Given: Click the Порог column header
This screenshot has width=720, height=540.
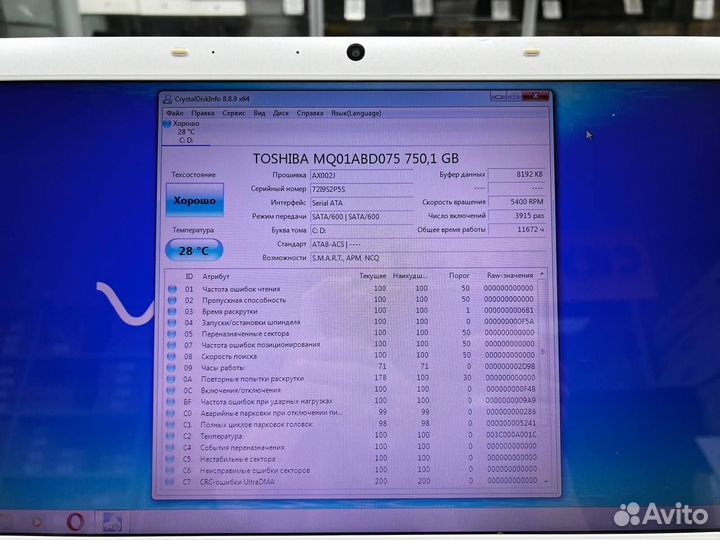Looking at the screenshot, I should pyautogui.click(x=459, y=276).
